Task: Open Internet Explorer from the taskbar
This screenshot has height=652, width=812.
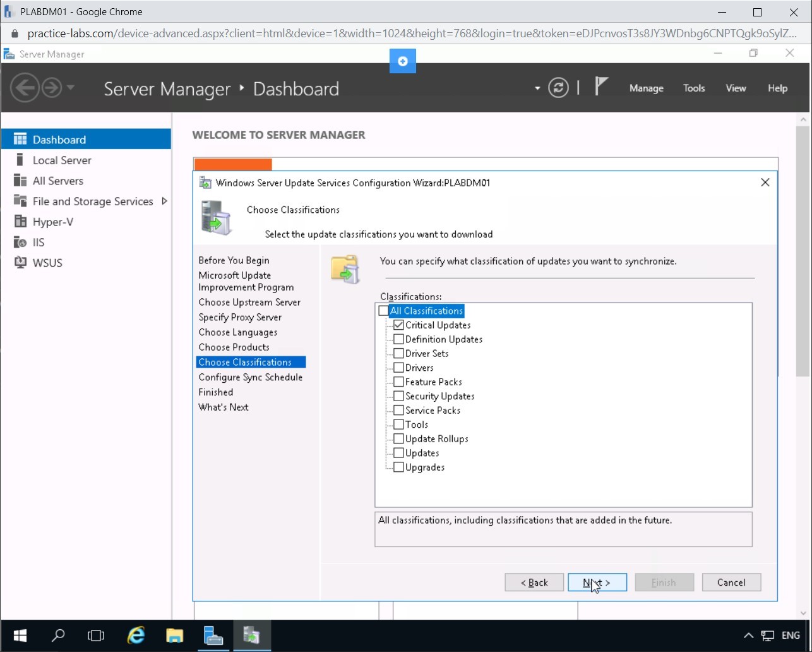Action: pyautogui.click(x=136, y=635)
